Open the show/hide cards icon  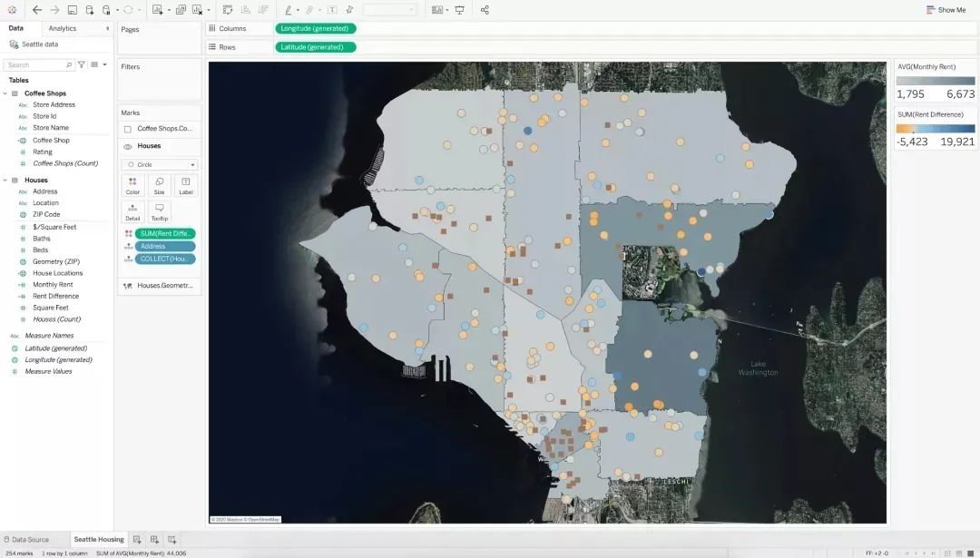[437, 10]
